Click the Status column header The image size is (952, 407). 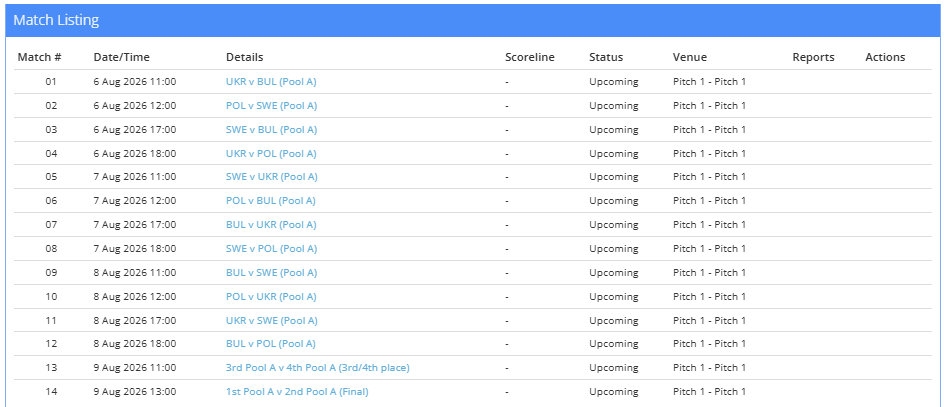click(606, 57)
